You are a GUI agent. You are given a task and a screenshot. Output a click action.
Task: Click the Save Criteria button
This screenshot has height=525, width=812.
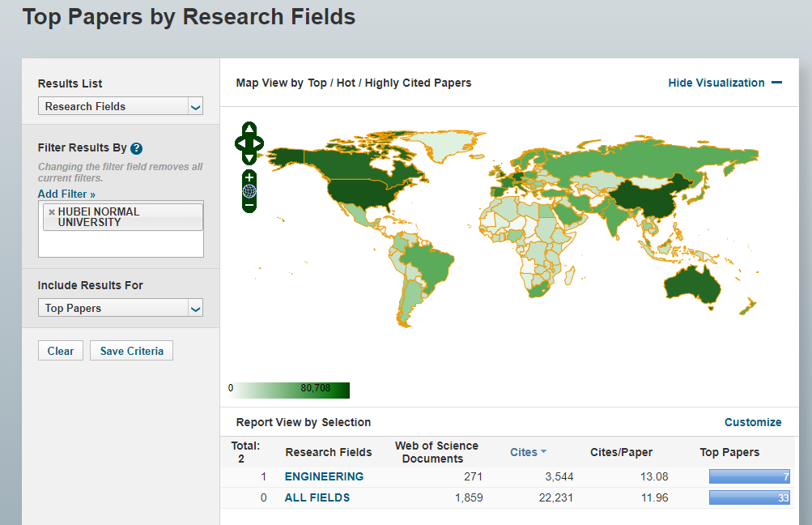(x=131, y=351)
